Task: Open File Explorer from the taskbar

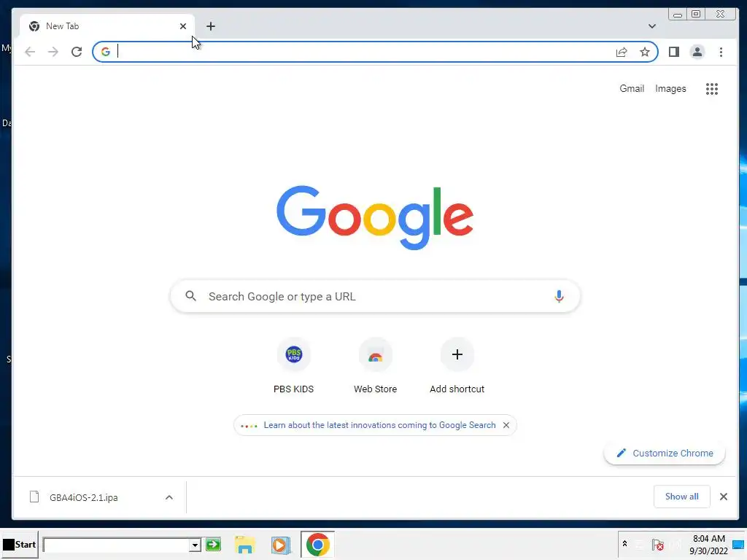Action: [x=245, y=544]
